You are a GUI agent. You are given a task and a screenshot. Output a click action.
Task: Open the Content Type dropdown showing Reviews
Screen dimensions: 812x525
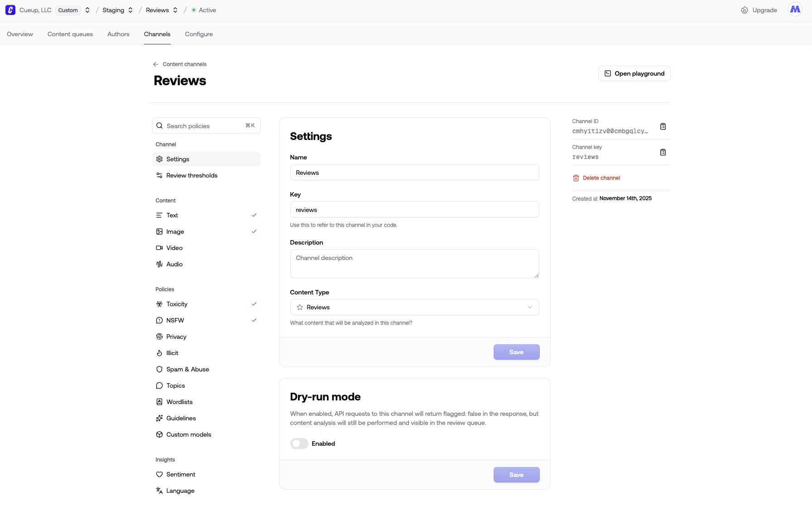click(x=414, y=307)
